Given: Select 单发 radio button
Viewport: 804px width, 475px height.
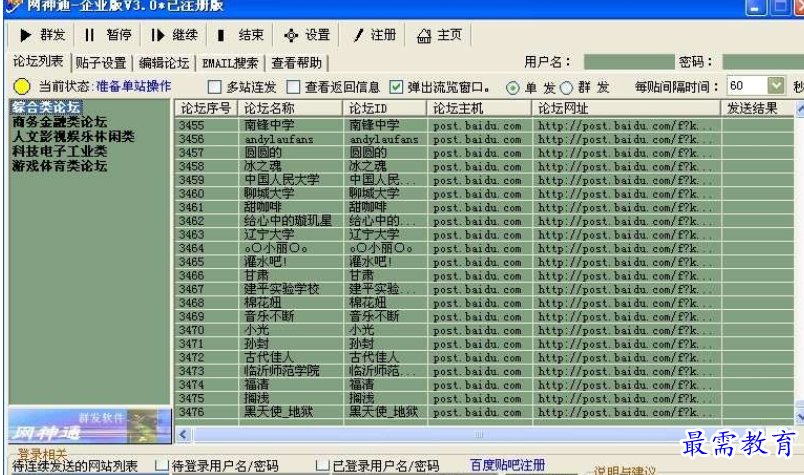Looking at the screenshot, I should coord(512,88).
